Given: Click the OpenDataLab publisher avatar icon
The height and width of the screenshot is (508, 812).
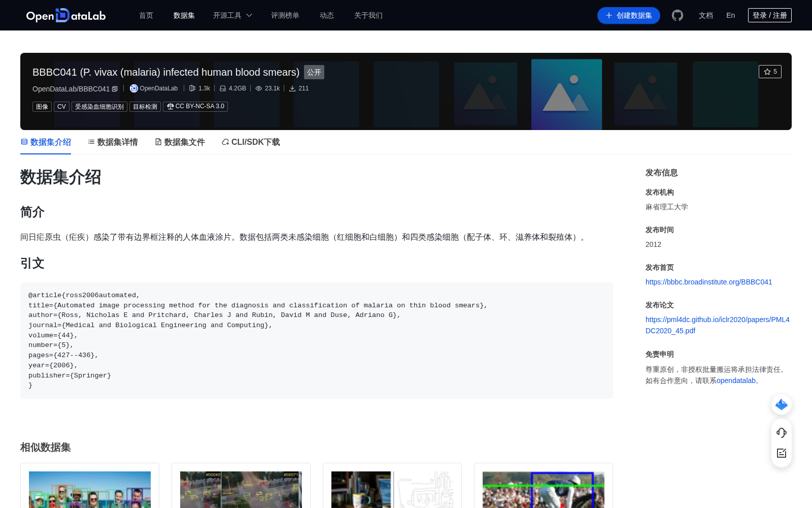Looking at the screenshot, I should coord(134,88).
